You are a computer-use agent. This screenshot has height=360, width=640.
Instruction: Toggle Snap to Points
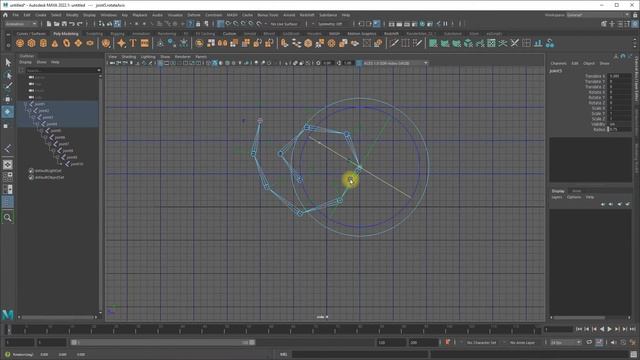pos(236,24)
